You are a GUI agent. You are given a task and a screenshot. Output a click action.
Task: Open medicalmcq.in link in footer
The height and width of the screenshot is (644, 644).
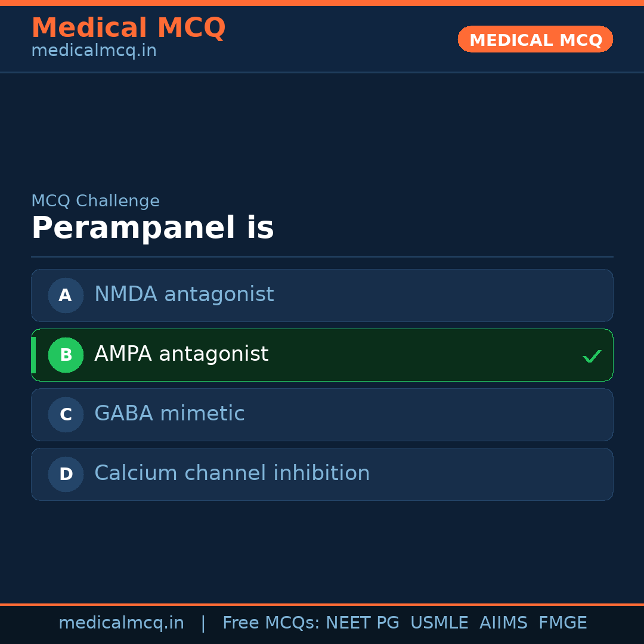coord(121,623)
